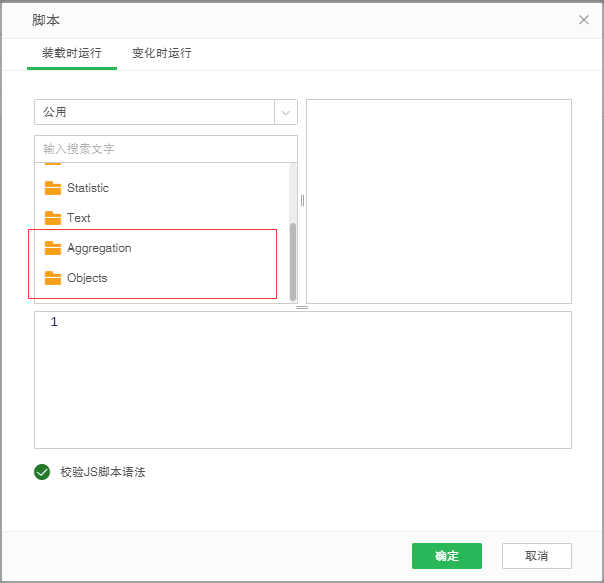Switch to the 装载时运行 tab
604x583 pixels.
(x=72, y=53)
